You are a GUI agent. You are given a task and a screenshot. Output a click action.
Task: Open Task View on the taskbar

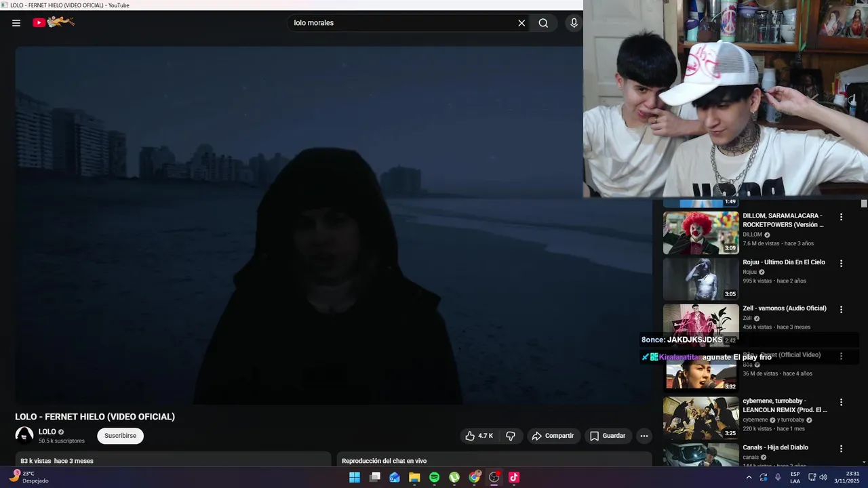click(x=375, y=477)
